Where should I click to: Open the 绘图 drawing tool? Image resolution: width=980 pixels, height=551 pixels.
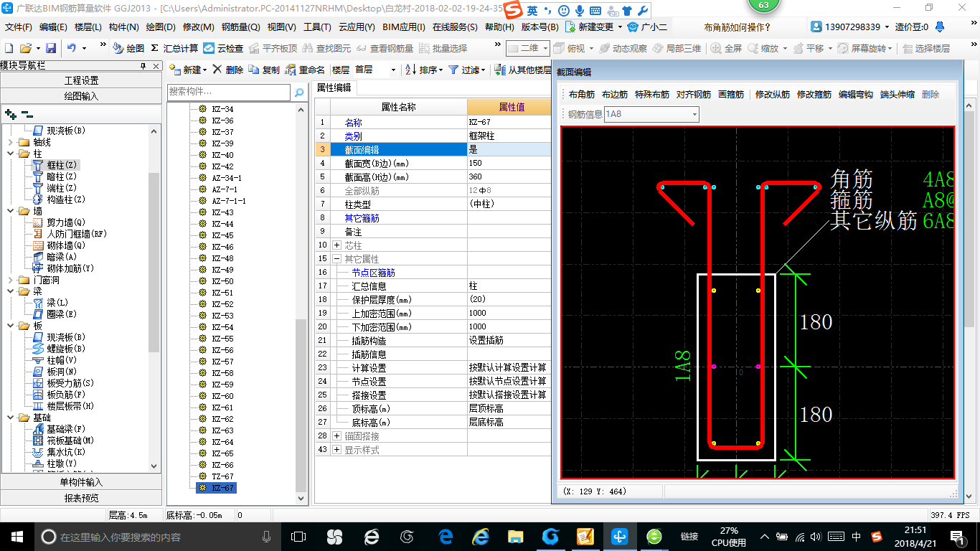(128, 48)
